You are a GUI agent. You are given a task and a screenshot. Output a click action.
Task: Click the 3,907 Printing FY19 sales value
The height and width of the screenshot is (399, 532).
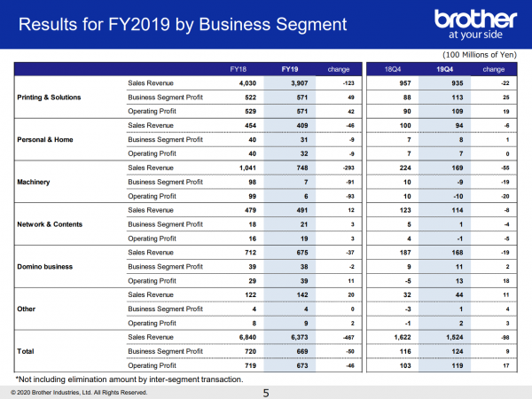coord(300,83)
